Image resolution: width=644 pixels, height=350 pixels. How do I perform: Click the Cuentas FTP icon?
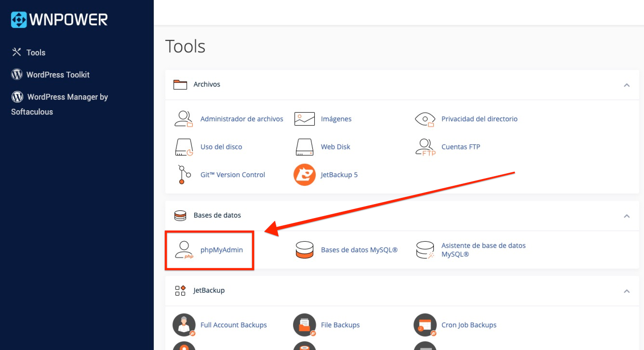click(425, 147)
